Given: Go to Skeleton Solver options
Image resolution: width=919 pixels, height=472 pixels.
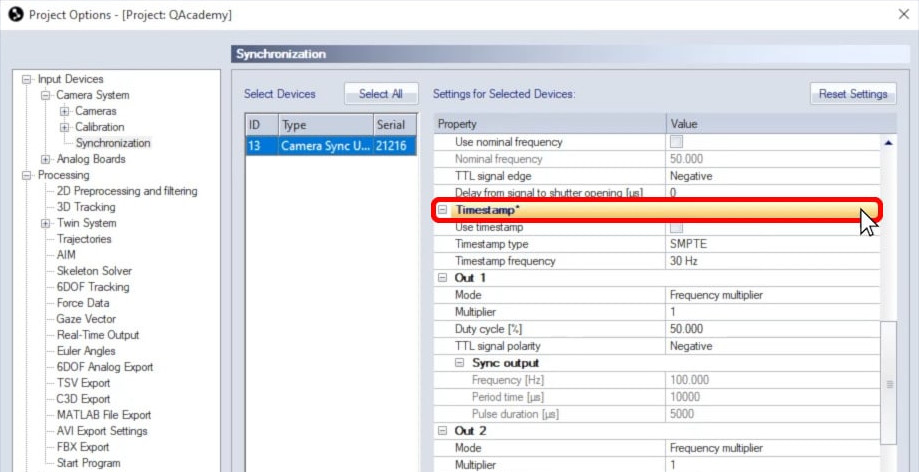Looking at the screenshot, I should click(x=94, y=271).
